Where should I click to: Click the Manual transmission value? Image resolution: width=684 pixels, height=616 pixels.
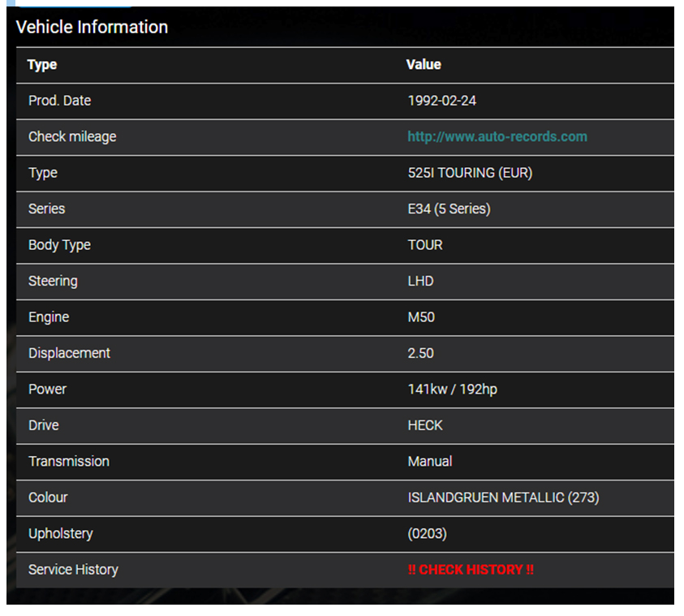(430, 461)
